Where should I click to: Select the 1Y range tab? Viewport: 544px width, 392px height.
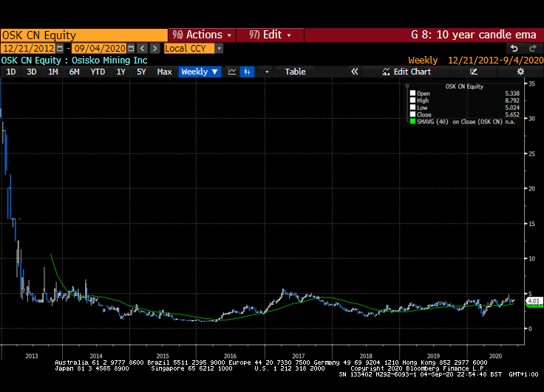click(120, 72)
